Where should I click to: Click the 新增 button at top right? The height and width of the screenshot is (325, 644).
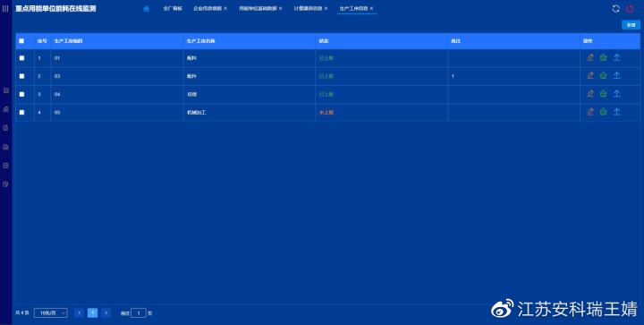pyautogui.click(x=631, y=25)
